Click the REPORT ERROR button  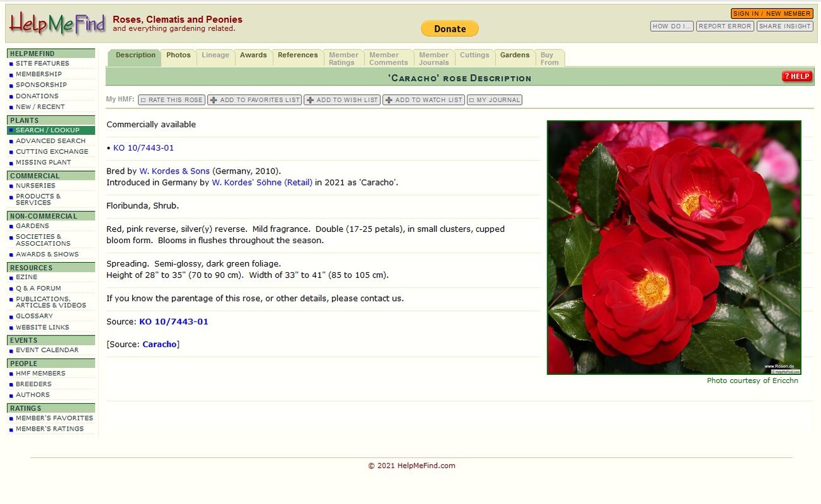pyautogui.click(x=725, y=26)
